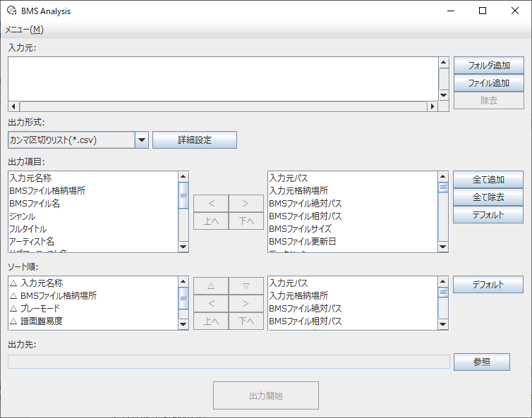The height and width of the screenshot is (418, 532).
Task: Click the 全て追加 button
Action: coord(488,179)
